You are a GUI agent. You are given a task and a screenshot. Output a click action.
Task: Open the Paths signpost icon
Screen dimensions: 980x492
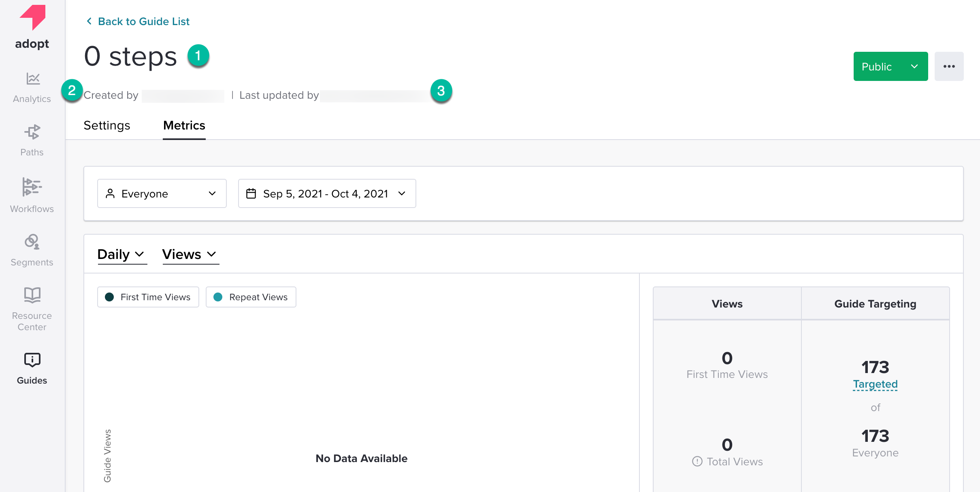[32, 132]
